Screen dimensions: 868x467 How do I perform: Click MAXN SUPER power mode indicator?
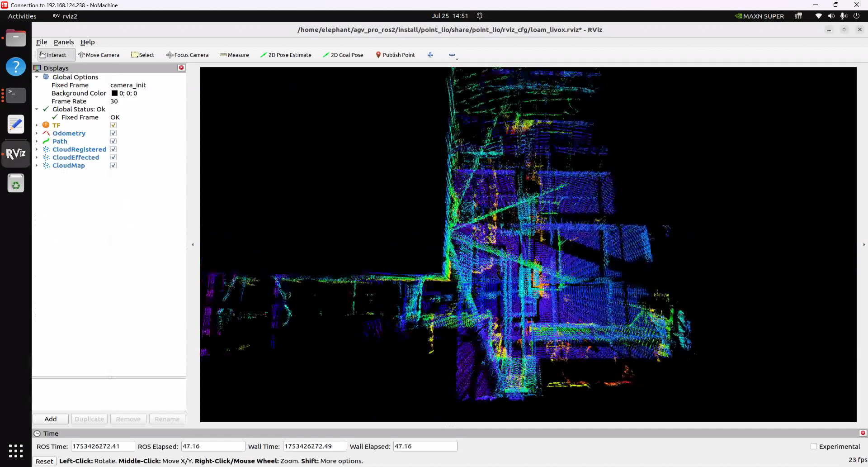(x=759, y=16)
